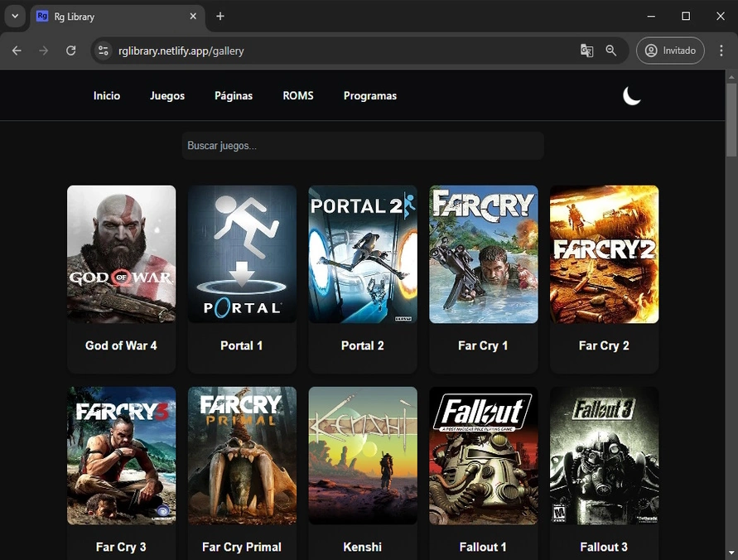Open a new browser tab
738x560 pixels.
[x=220, y=17]
